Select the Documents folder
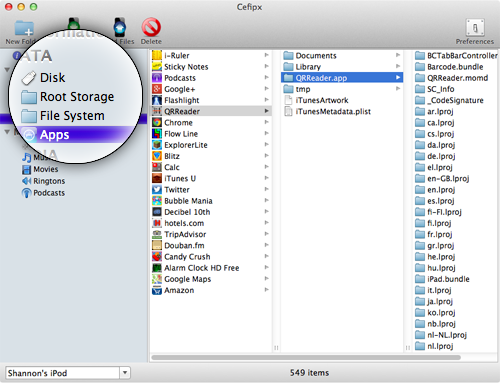500x383 pixels. [310, 55]
